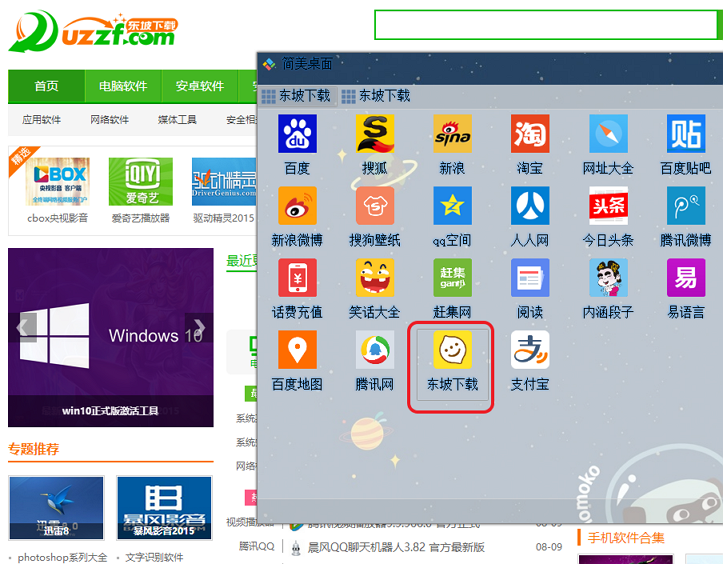Open the 人人网 icon
Image resolution: width=723 pixels, height=564 pixels.
click(530, 206)
